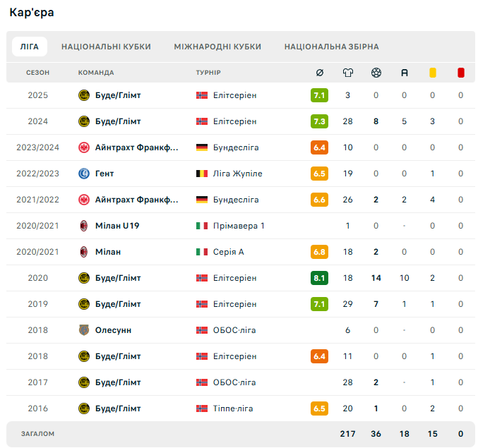The height and width of the screenshot is (448, 478).
Task: Click the Гент club logo
Action: point(84,174)
